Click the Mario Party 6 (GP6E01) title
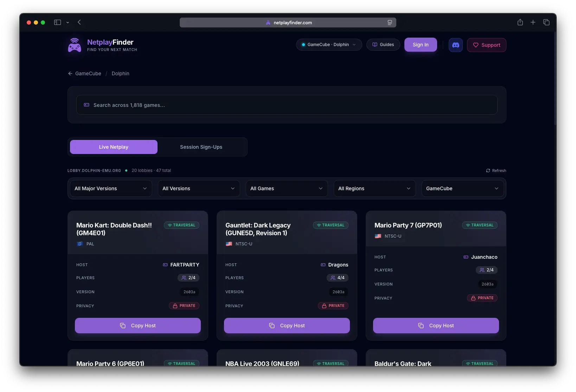This screenshot has width=576, height=392. [x=110, y=363]
